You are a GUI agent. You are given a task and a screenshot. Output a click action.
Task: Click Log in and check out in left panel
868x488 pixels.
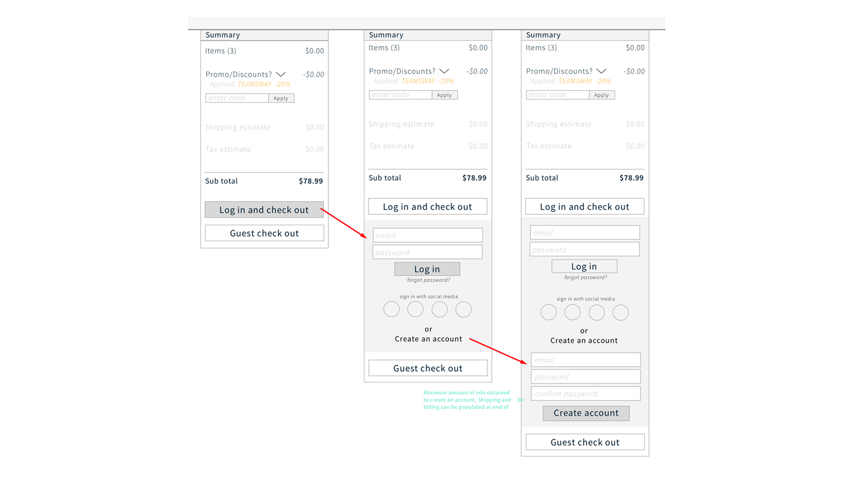click(264, 210)
